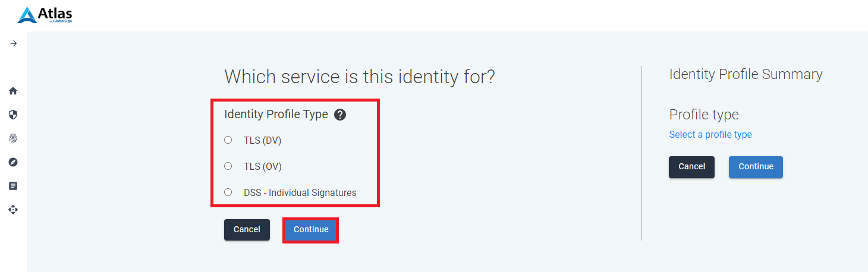Screen dimensions: 868x272
Task: Expand the sidebar with the arrow icon
Action: 14,43
